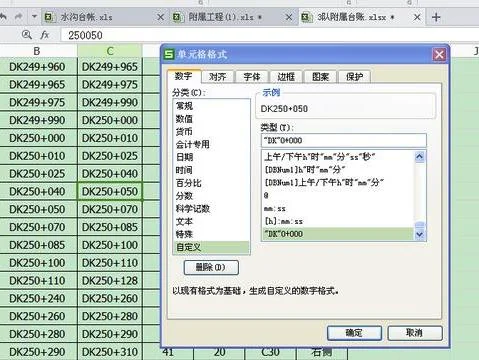Open the 保护 tab in format dialog
Screen dimensions: 479x360
pyautogui.click(x=354, y=77)
